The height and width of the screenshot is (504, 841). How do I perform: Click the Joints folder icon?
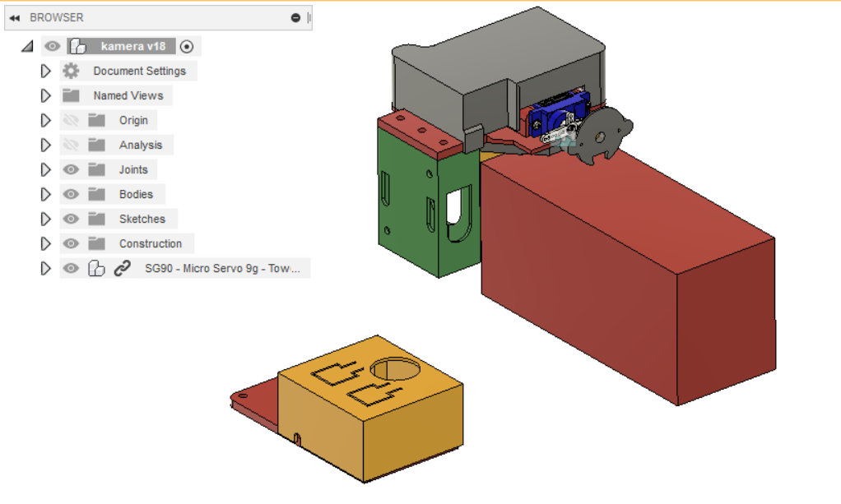click(x=96, y=169)
